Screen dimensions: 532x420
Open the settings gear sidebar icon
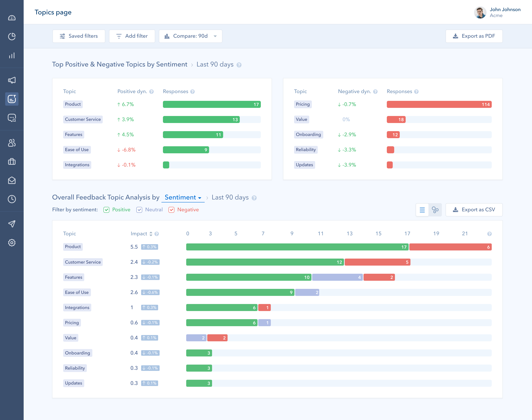click(x=12, y=243)
